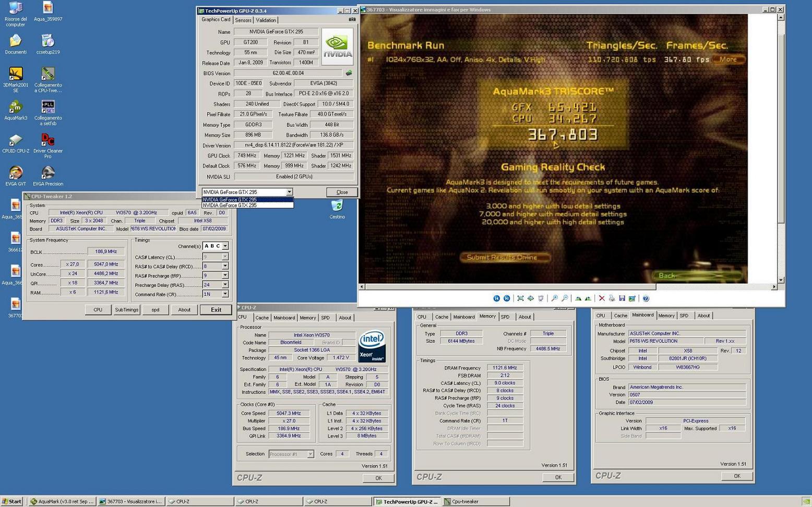Switch to Sensors tab in GPU-Z
Screen dimensions: 812x507
click(x=243, y=20)
